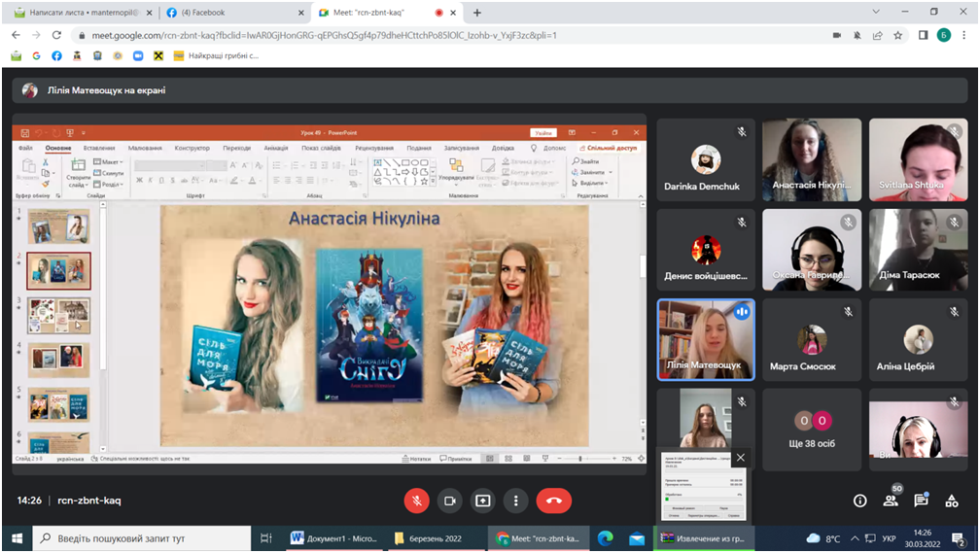
Task: Select Марта Смосюк participant tile
Action: 812,339
